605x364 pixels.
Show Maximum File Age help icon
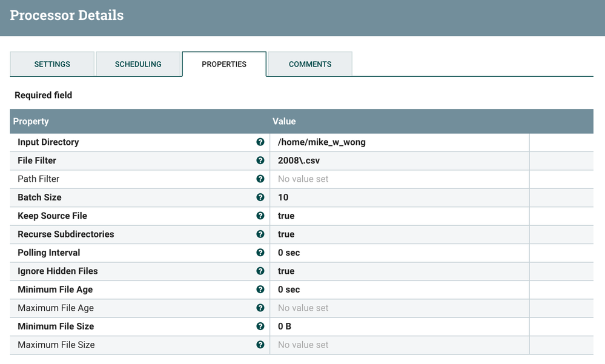click(x=260, y=308)
